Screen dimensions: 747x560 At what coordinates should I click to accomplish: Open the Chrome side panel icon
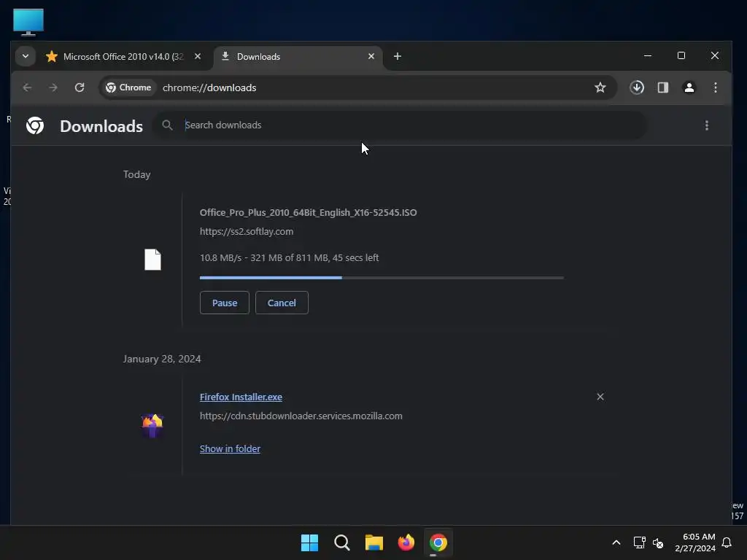[663, 87]
